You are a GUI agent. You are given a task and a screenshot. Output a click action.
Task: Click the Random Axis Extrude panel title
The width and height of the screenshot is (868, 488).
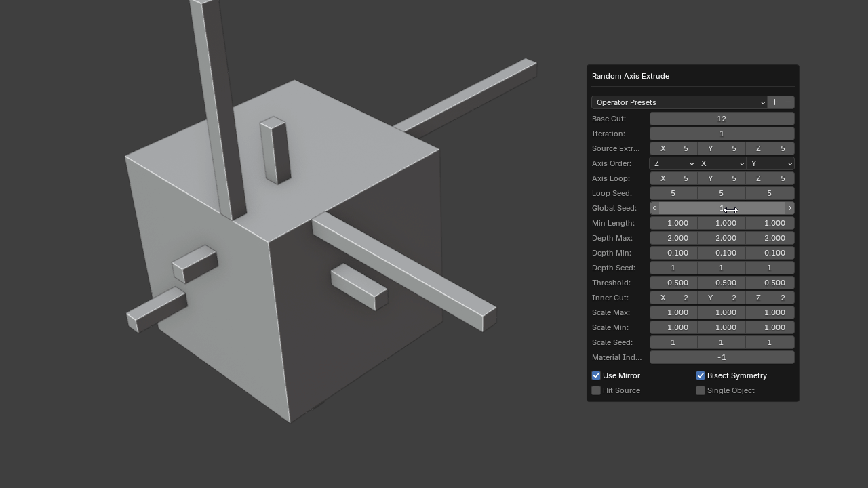tap(631, 76)
